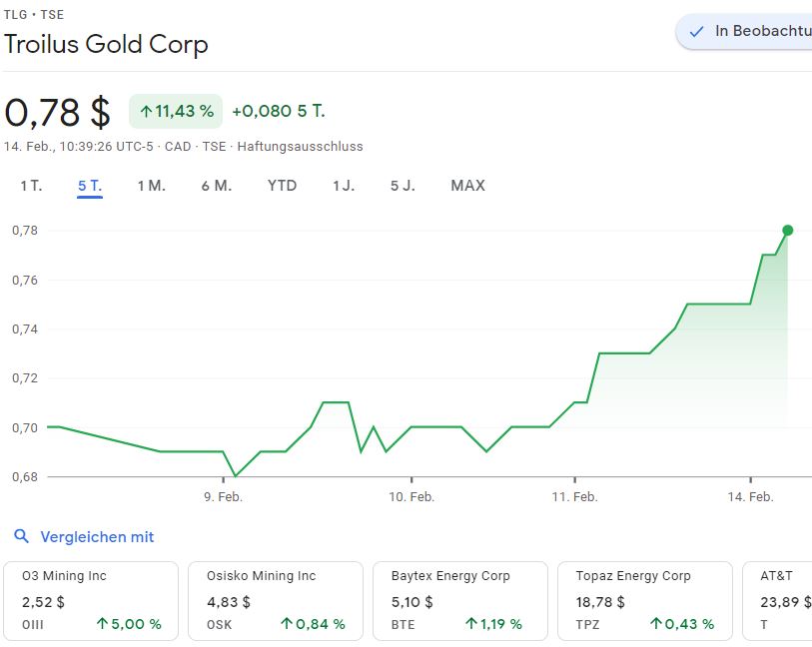Show the YTD chart range
Image resolution: width=812 pixels, height=647 pixels.
[282, 186]
